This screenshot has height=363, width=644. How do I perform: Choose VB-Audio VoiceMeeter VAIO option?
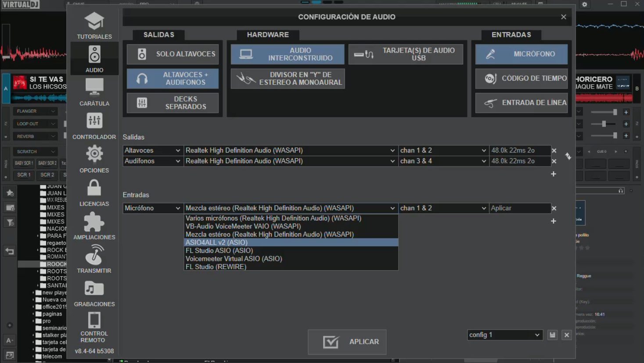(291, 226)
